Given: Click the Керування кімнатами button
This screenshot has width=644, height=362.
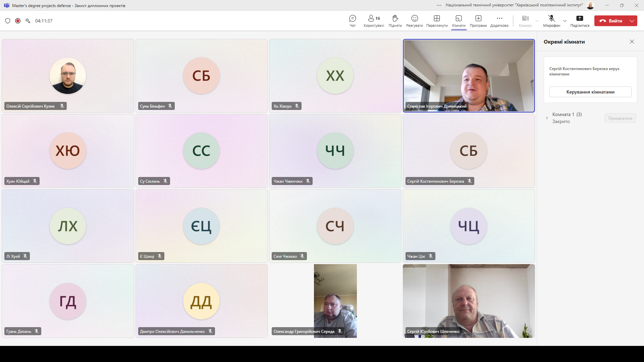Looking at the screenshot, I should [590, 92].
